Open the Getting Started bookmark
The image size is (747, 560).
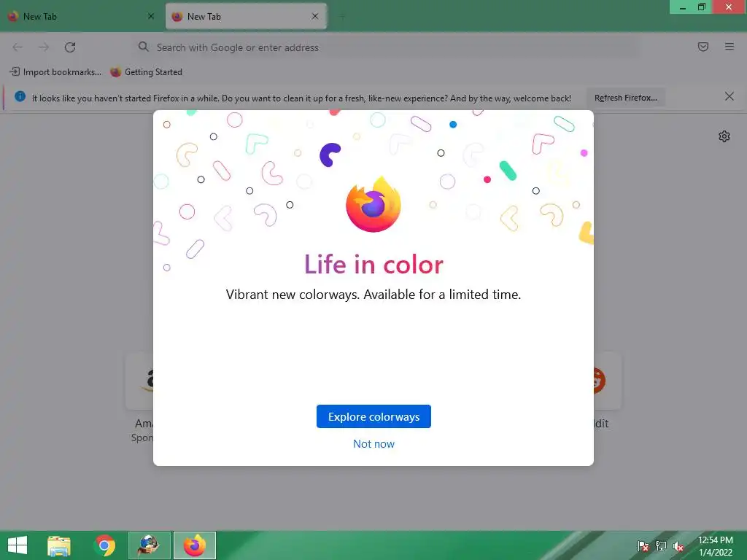pos(146,72)
